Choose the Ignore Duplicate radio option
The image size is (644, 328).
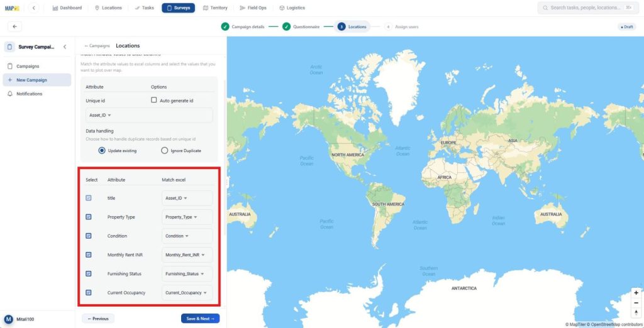[x=165, y=151]
